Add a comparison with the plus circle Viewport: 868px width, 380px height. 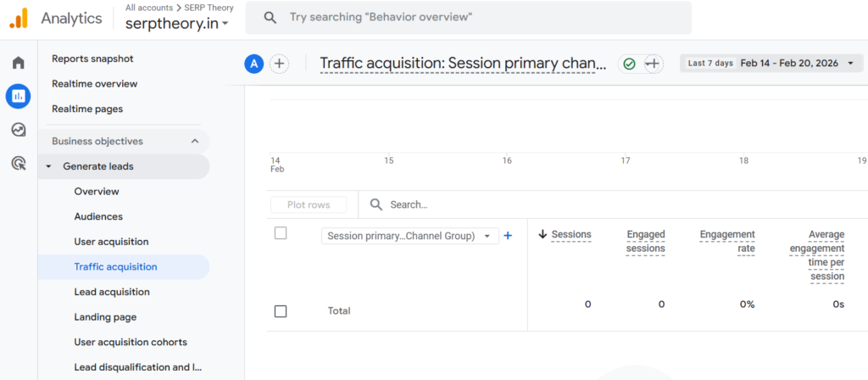(x=279, y=64)
